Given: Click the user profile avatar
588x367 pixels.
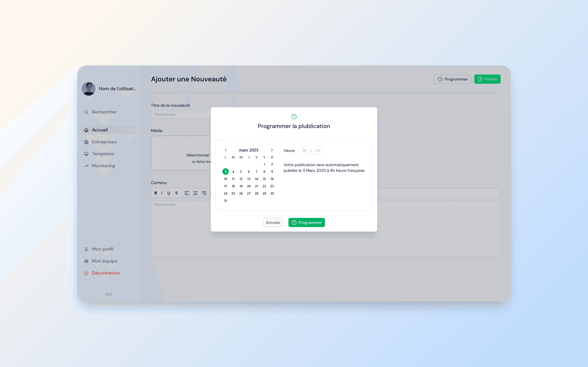Looking at the screenshot, I should (88, 89).
